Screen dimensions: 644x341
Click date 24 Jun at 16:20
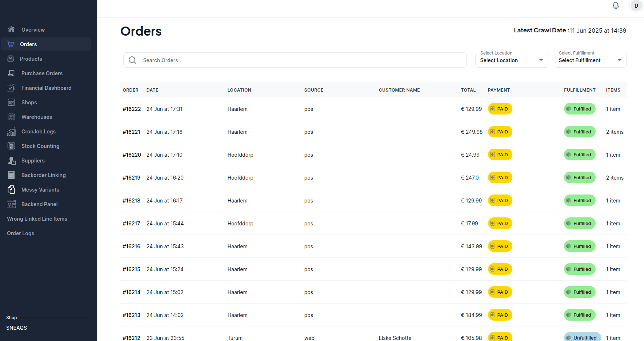tap(165, 178)
